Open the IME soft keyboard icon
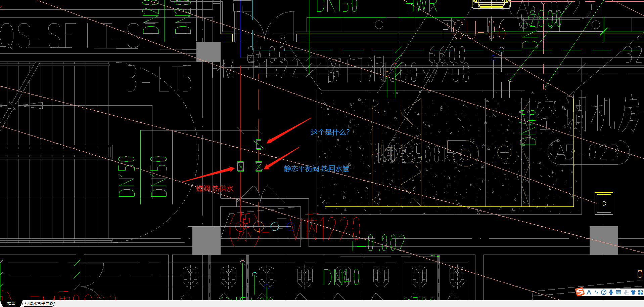This screenshot has width=644, height=307. 618,292
